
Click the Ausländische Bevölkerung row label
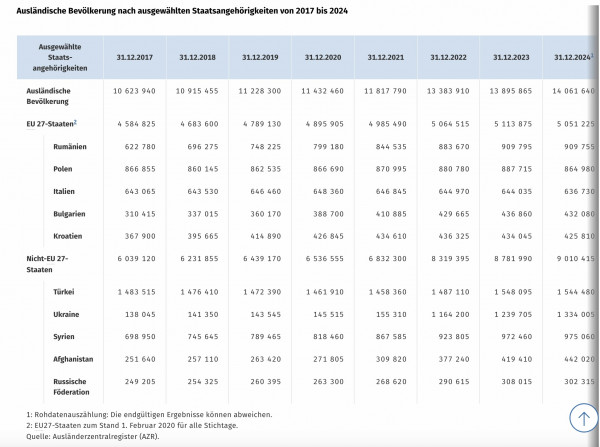48,96
